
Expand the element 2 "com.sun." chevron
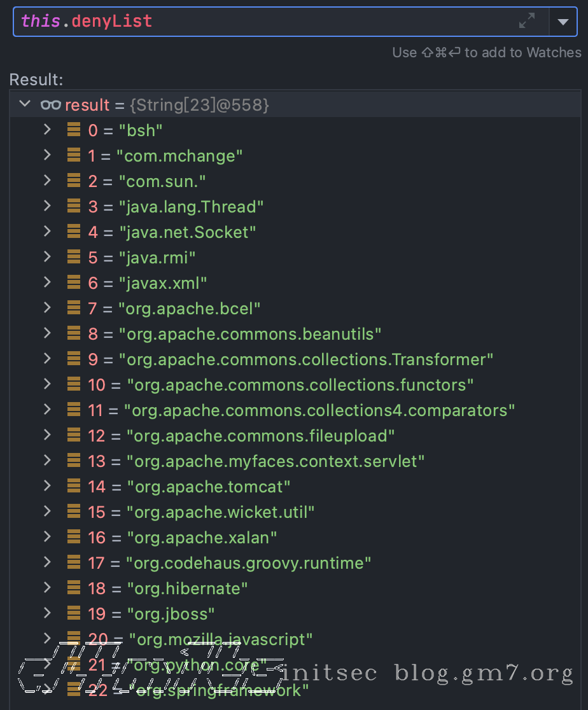click(x=46, y=180)
